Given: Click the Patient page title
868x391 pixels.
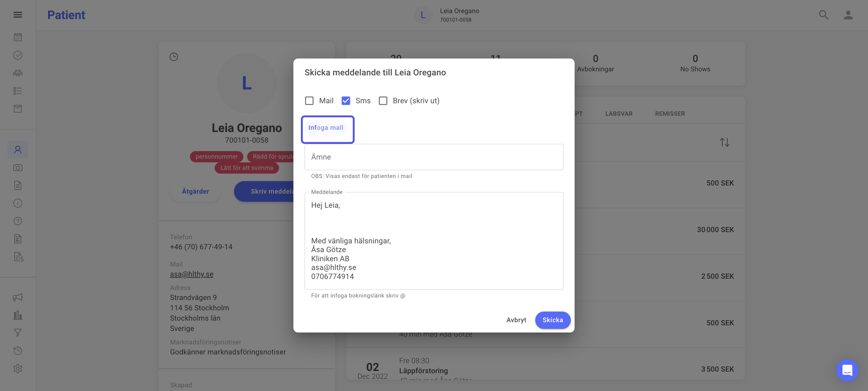Looking at the screenshot, I should pos(66,15).
